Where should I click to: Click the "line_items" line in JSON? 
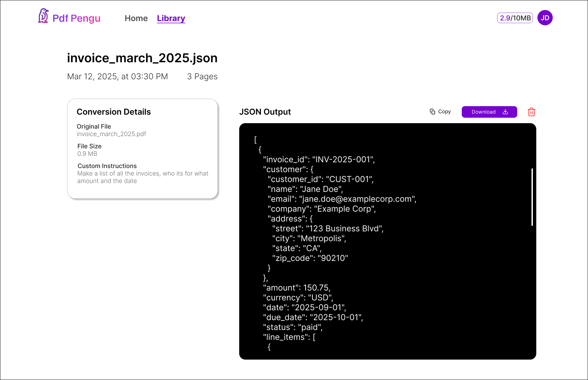pyautogui.click(x=289, y=337)
